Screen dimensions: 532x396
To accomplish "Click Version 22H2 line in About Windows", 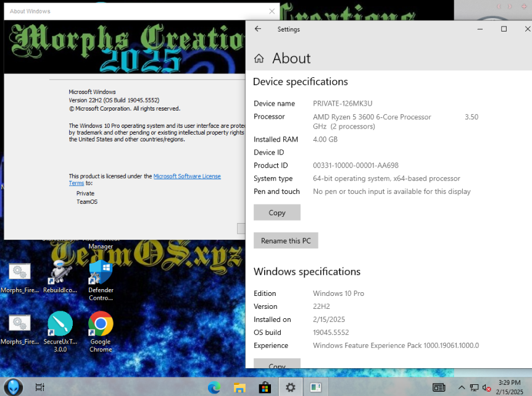I will click(114, 100).
